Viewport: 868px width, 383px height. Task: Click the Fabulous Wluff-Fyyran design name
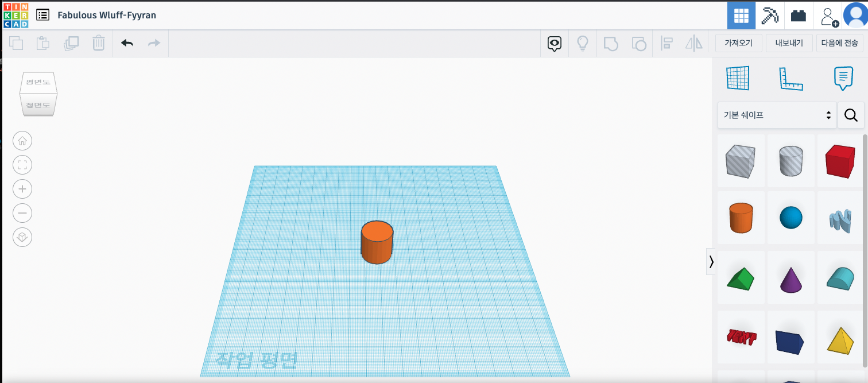[x=107, y=15]
